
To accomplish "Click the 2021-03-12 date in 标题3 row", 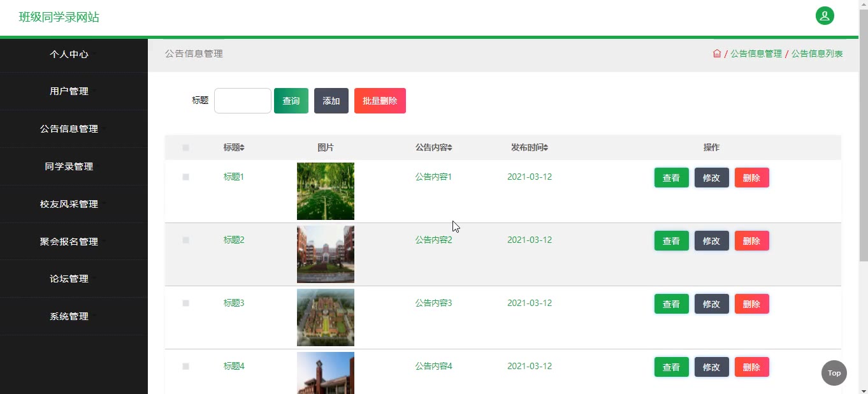I will tap(530, 303).
